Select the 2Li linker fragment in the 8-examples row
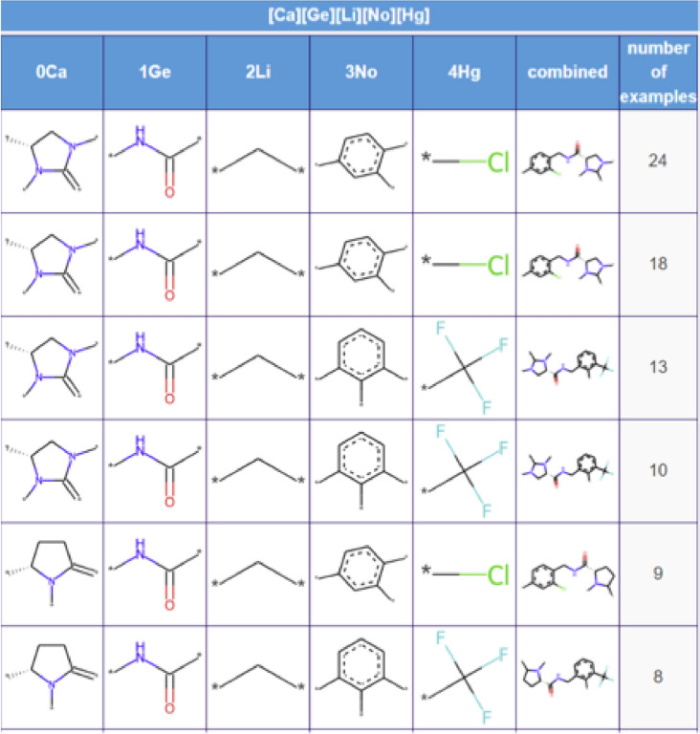 pos(258,678)
